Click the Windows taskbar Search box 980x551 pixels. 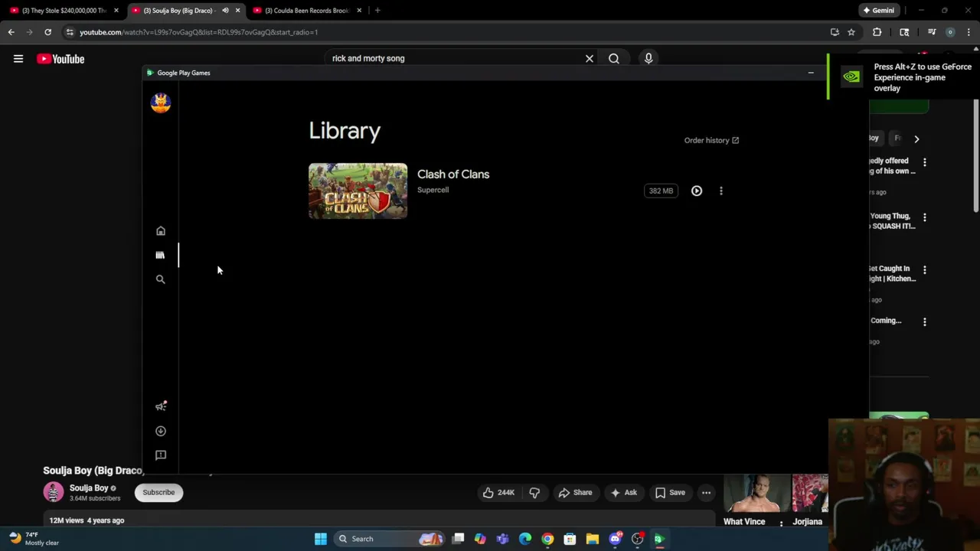(390, 539)
